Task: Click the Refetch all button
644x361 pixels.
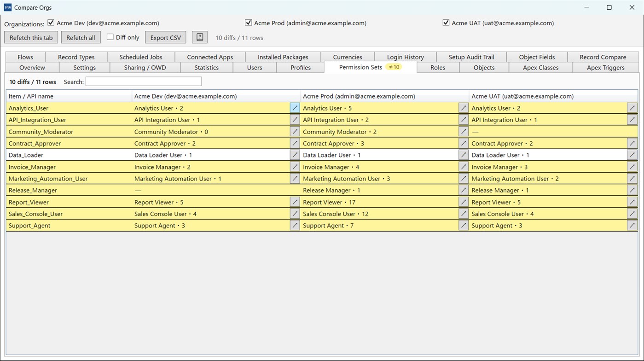Action: coord(81,37)
